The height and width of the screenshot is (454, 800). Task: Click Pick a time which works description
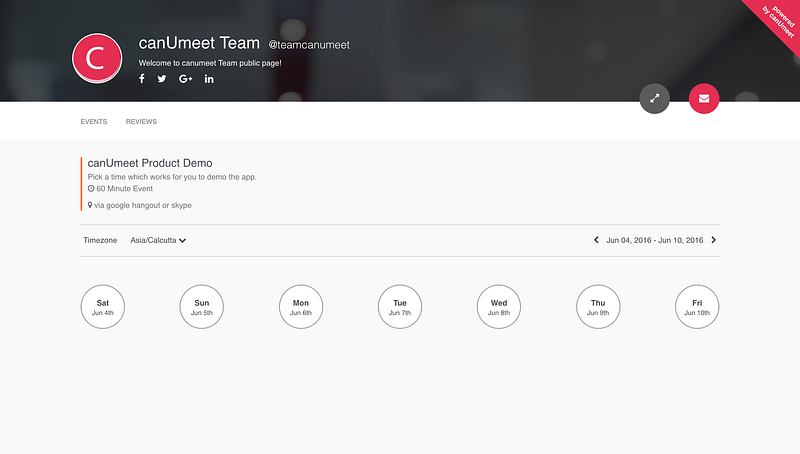pyautogui.click(x=172, y=177)
